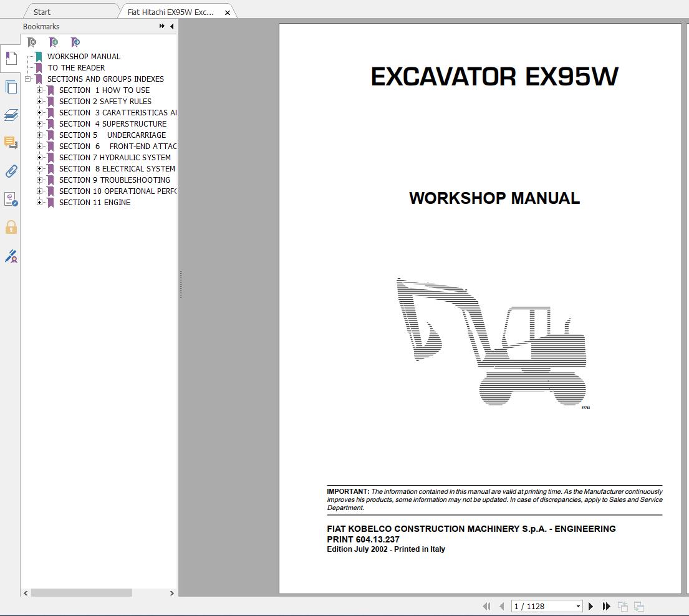This screenshot has height=616, width=689.
Task: Click the EXCAVATOR EX95W title text
Action: tap(494, 77)
